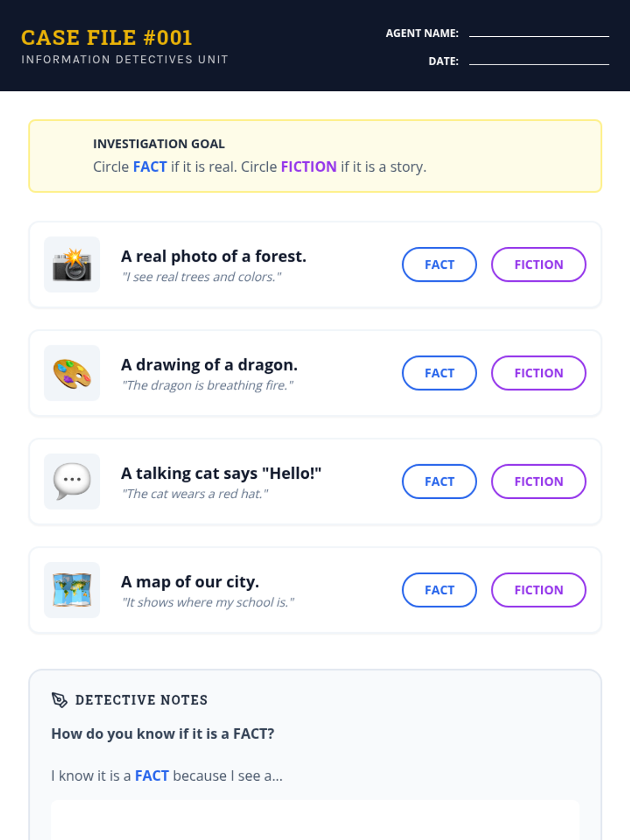Circle FICTION for the forest photo
Image resolution: width=630 pixels, height=840 pixels.
[538, 265]
